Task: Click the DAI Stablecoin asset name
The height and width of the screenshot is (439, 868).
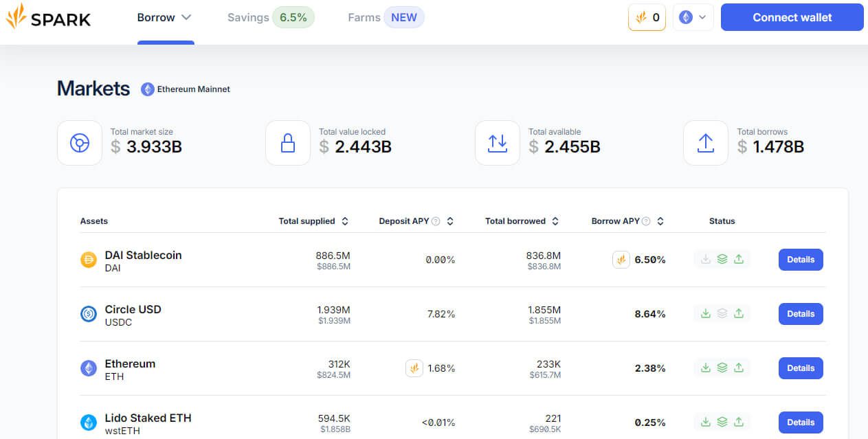Action: 144,255
